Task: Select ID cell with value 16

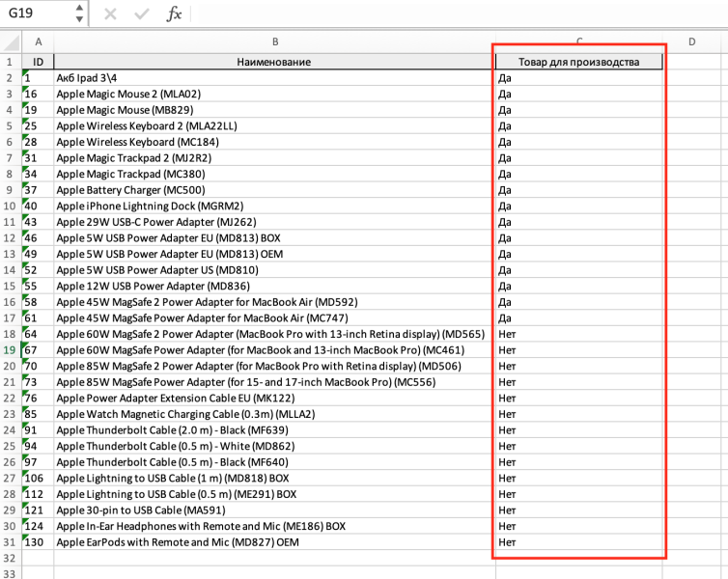Action: pos(38,94)
